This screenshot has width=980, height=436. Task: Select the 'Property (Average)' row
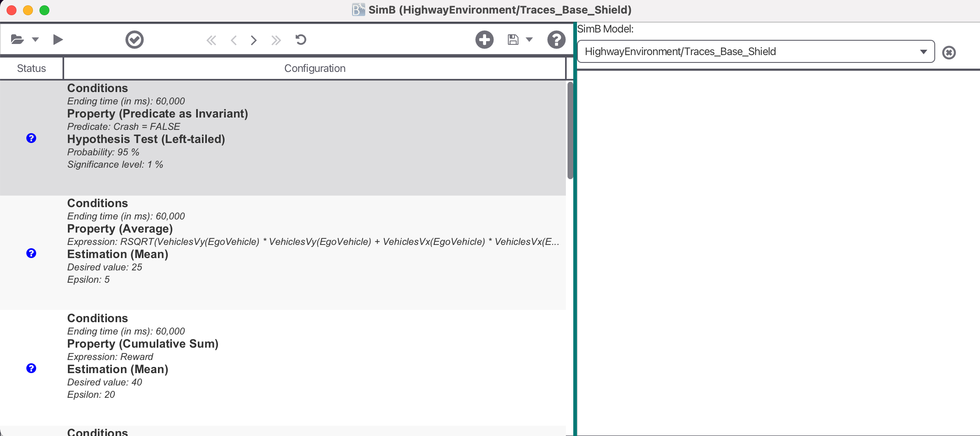[x=120, y=229]
